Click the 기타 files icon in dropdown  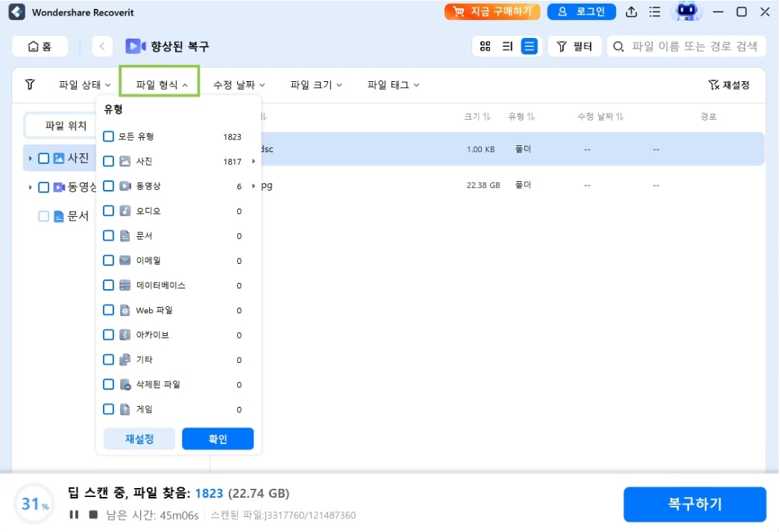coord(125,359)
